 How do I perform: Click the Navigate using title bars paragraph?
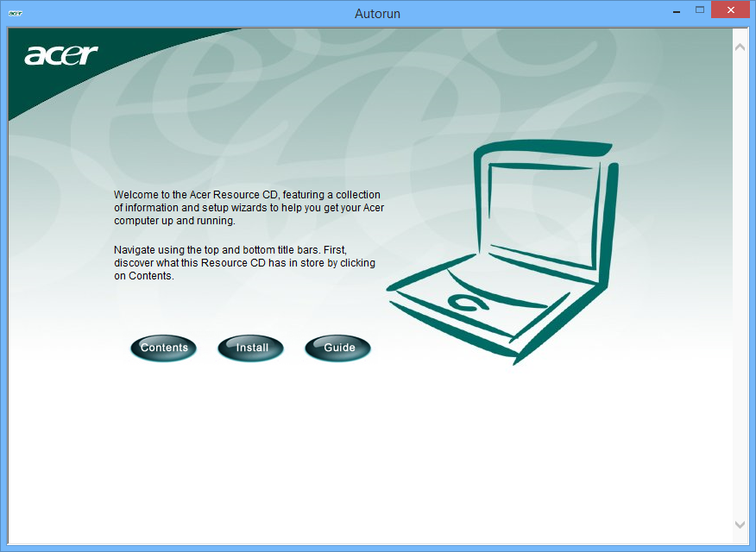(x=245, y=263)
